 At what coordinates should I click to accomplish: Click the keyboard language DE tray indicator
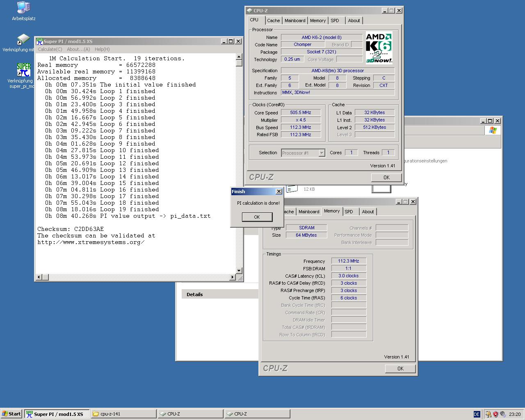point(476,414)
